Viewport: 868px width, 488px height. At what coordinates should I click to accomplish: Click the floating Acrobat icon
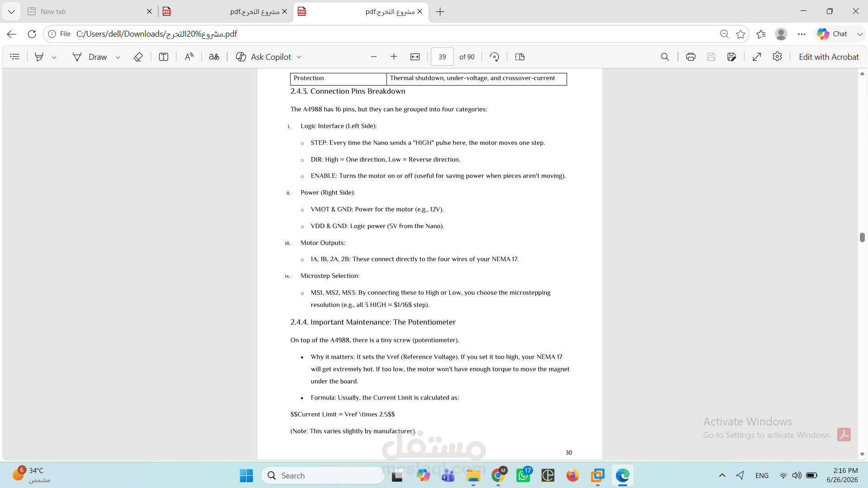(844, 435)
